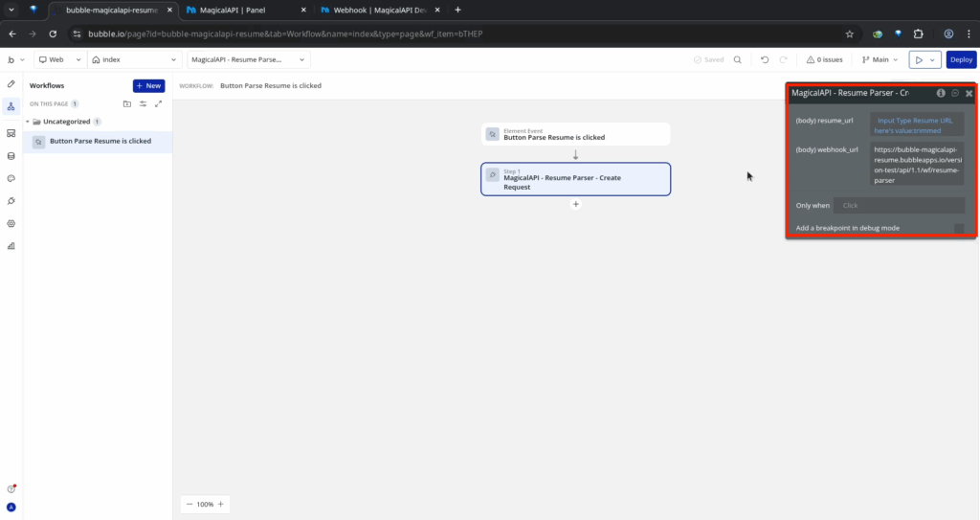The width and height of the screenshot is (980, 520).
Task: Click the search magnifier in top toolbar
Action: point(737,59)
